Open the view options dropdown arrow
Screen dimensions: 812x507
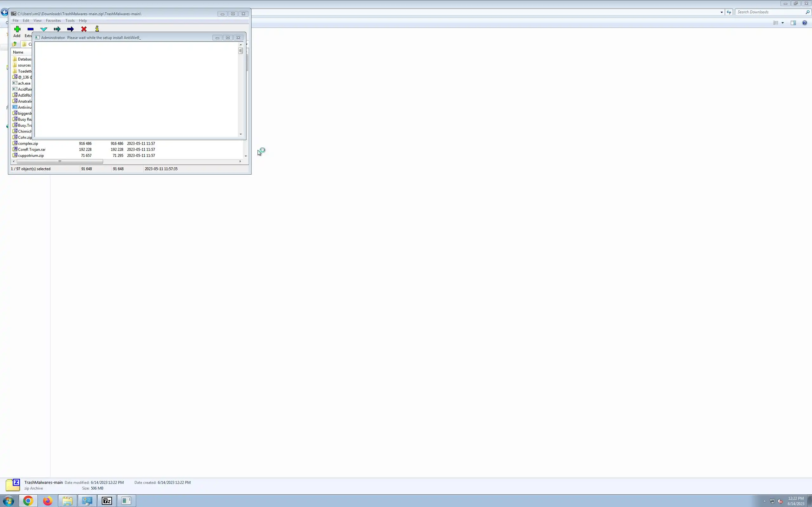point(783,23)
